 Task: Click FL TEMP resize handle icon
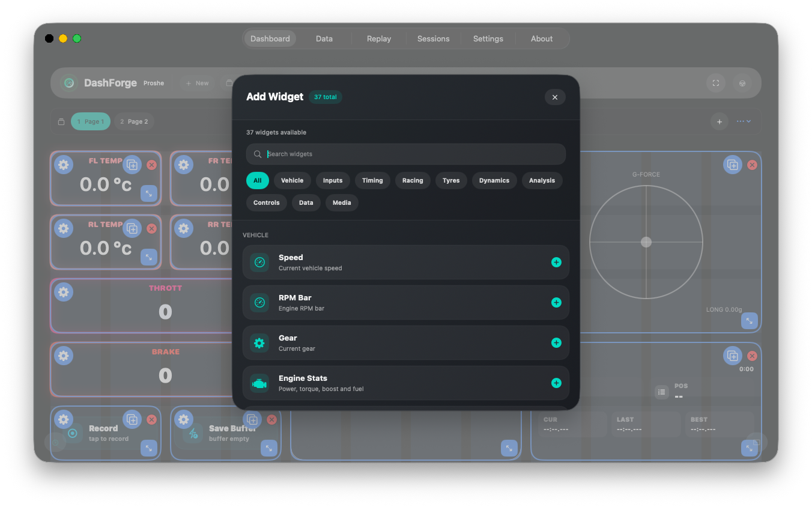pos(149,193)
